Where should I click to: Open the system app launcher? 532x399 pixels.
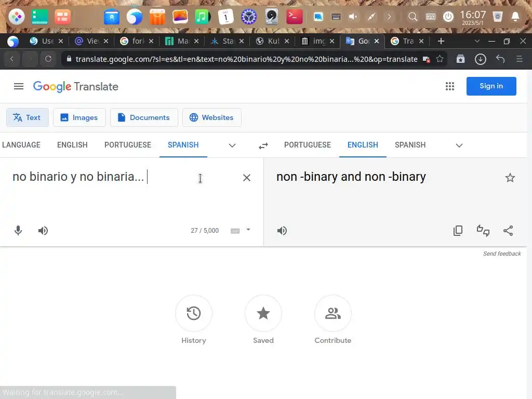point(17,17)
